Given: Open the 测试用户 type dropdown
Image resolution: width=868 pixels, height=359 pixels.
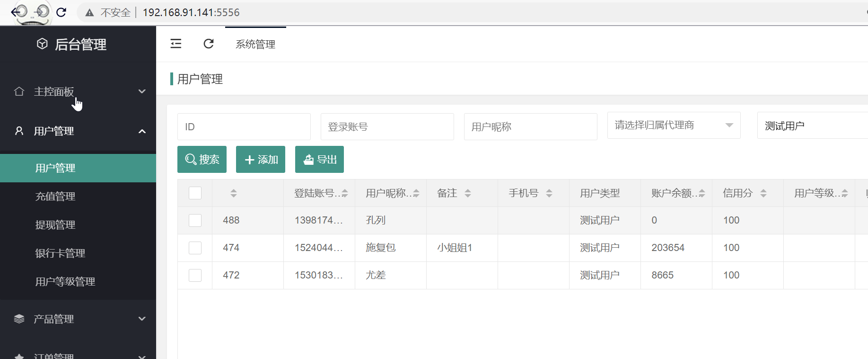Looking at the screenshot, I should [x=813, y=126].
